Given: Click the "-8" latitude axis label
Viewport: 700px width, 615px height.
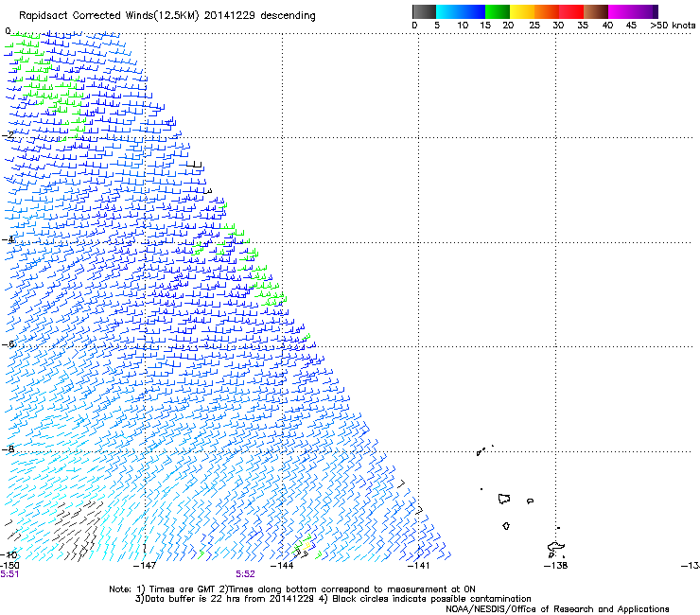Looking at the screenshot, I should tap(8, 449).
